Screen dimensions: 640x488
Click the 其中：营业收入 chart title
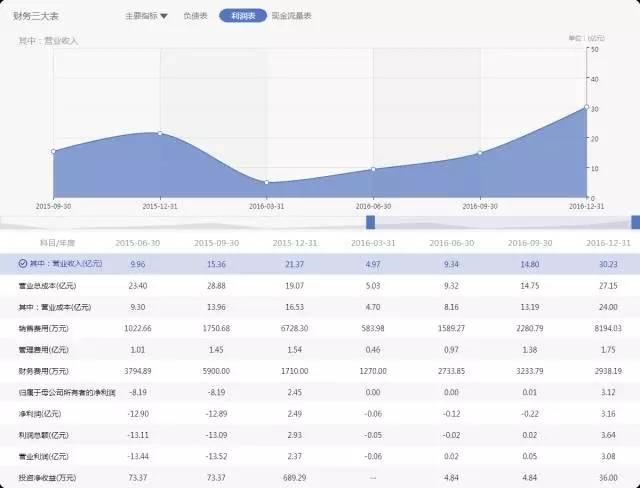[x=48, y=41]
